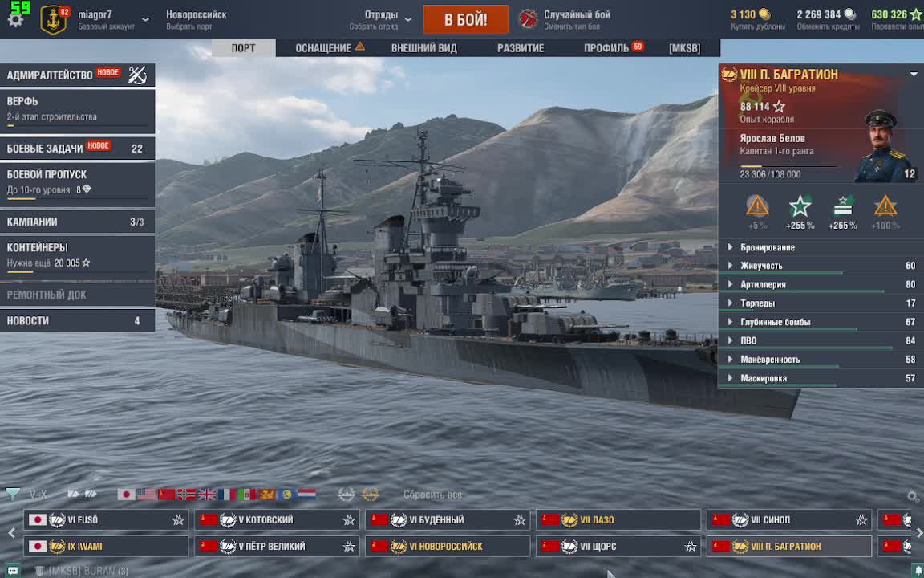Toggle favorite star on V Котовский

(349, 520)
